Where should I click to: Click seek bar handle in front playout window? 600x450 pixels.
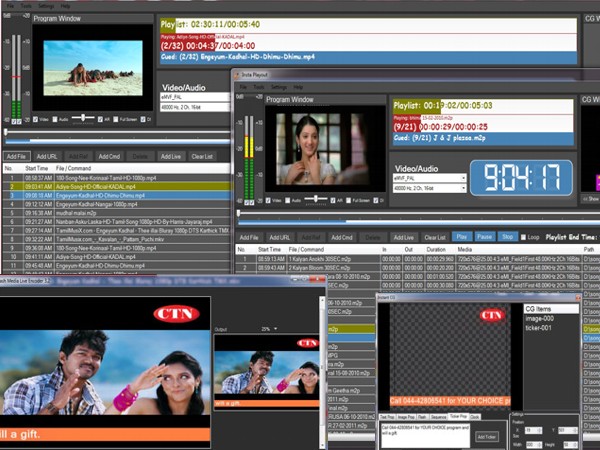238,213
